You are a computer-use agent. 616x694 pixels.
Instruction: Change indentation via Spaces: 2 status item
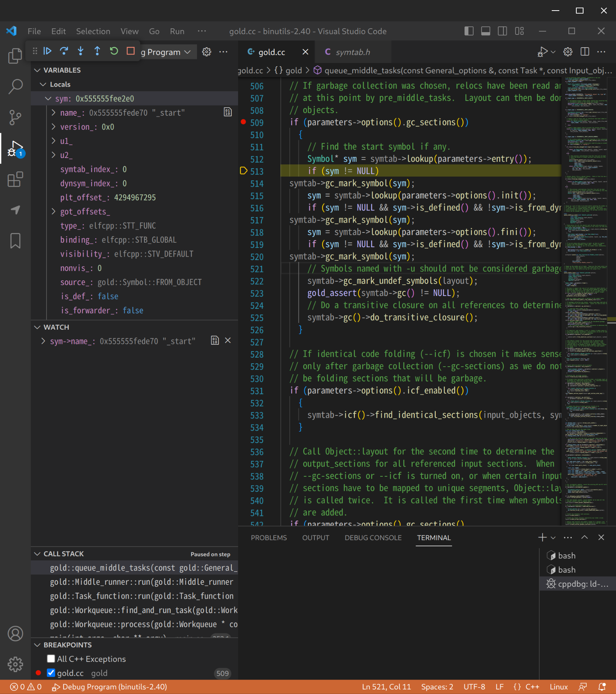437,687
